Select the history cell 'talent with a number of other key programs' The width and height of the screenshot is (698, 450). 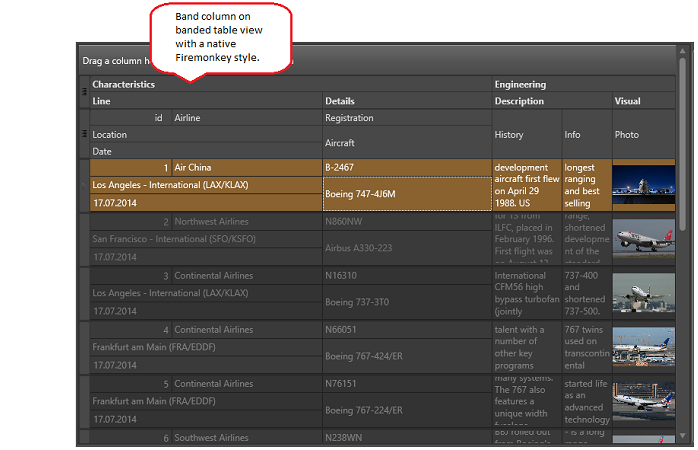click(x=527, y=347)
